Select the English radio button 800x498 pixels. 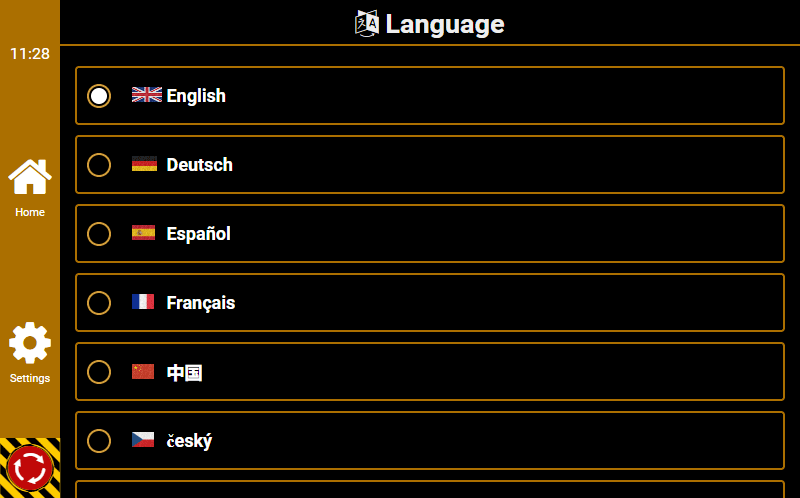click(x=99, y=96)
